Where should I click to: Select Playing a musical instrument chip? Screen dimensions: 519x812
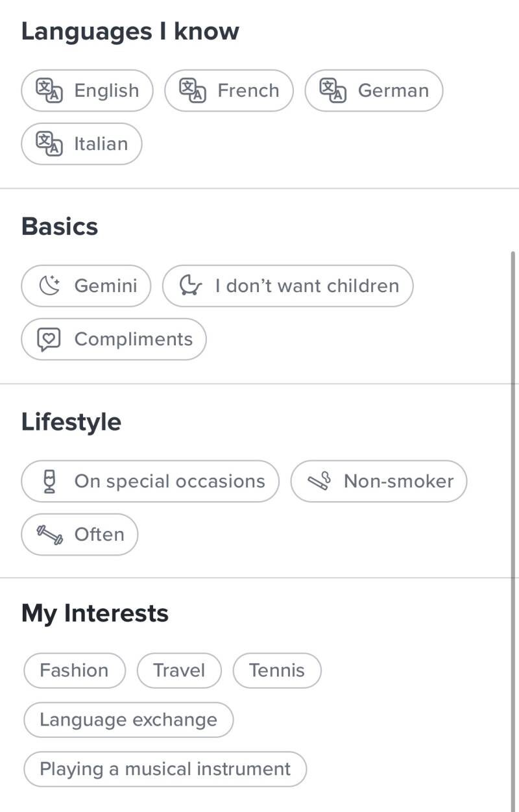165,769
